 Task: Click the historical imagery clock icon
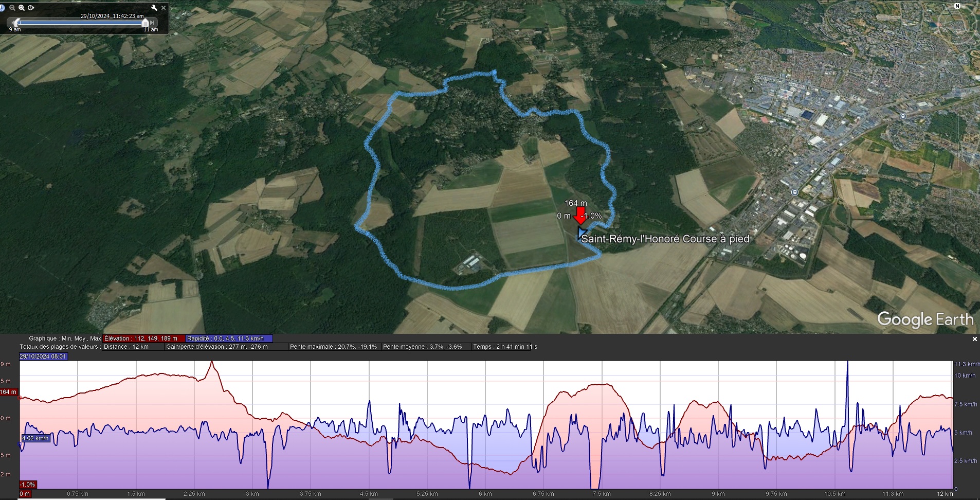[x=2, y=8]
